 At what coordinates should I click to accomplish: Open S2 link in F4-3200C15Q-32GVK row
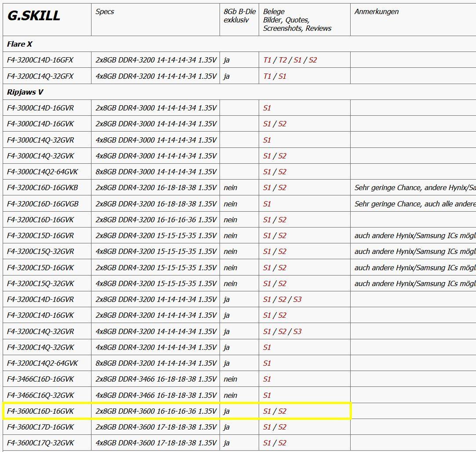point(282,283)
